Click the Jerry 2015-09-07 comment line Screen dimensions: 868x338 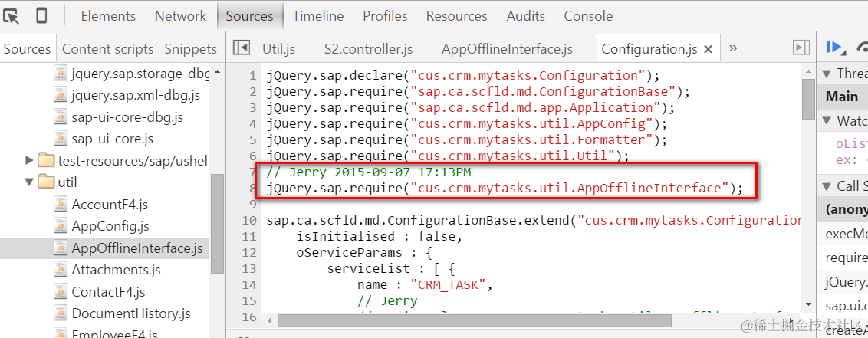(369, 172)
